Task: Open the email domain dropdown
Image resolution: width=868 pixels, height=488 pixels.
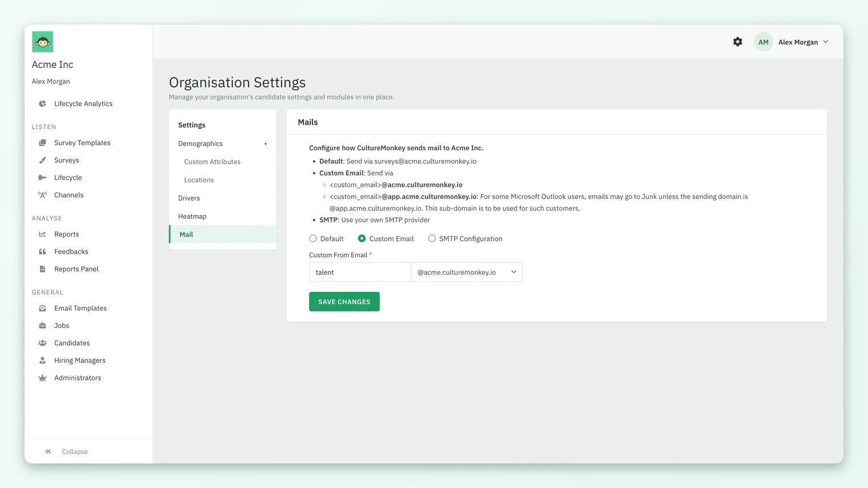Action: [467, 272]
